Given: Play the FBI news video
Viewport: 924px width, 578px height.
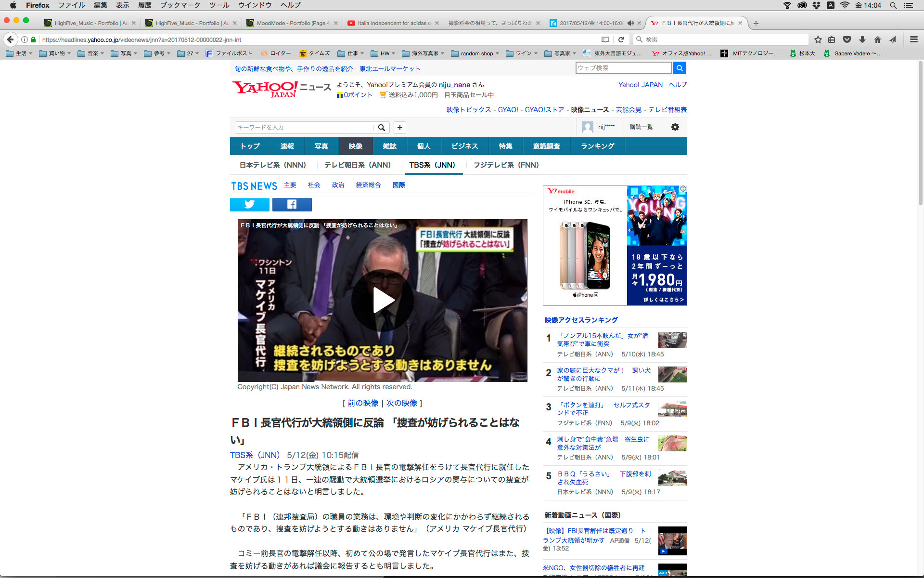Looking at the screenshot, I should 382,300.
